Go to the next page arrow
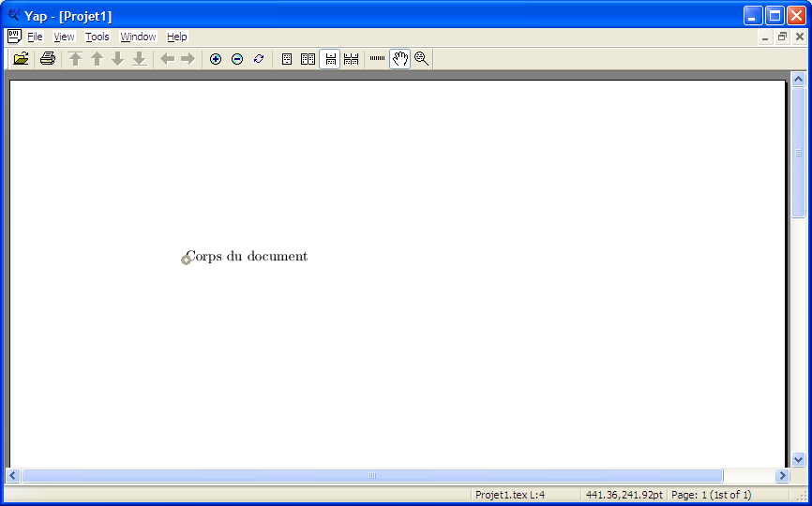The height and width of the screenshot is (506, 812). tap(118, 59)
